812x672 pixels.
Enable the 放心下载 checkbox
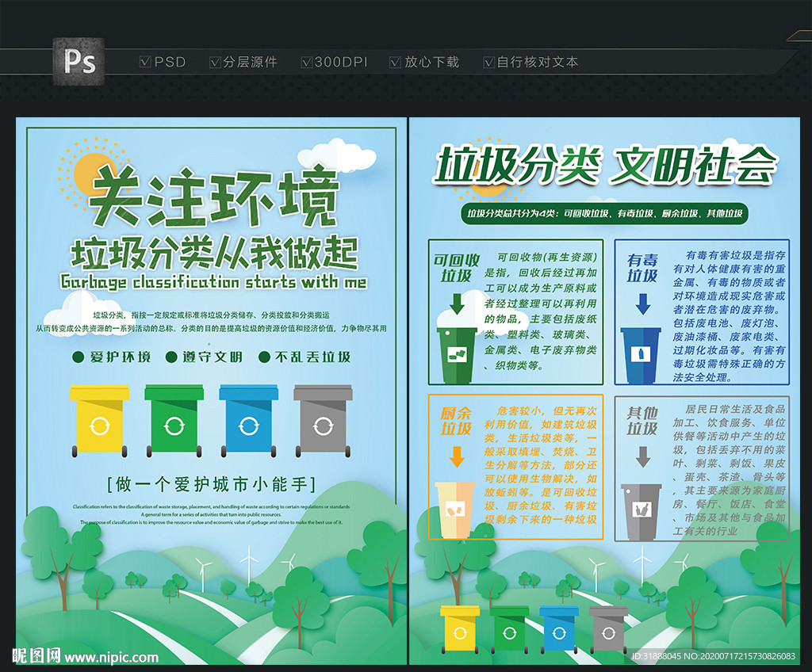(x=395, y=62)
